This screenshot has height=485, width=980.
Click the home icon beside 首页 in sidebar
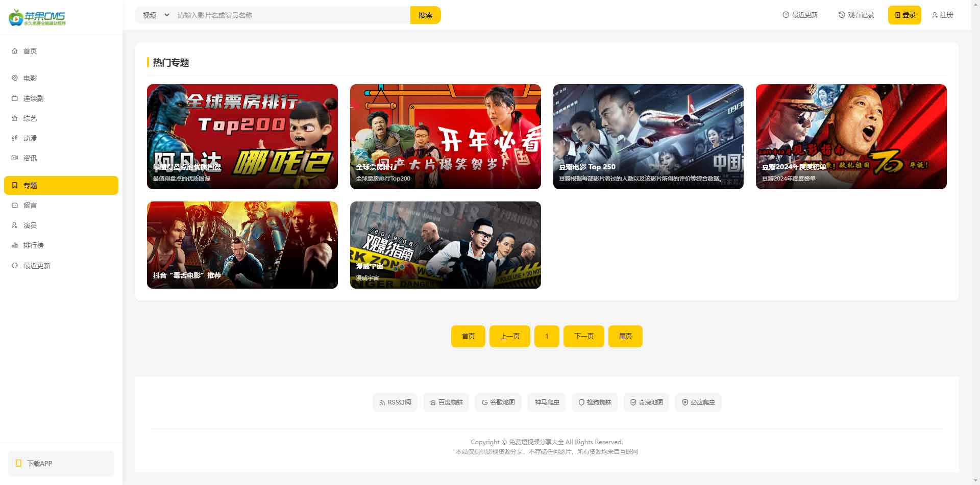15,51
